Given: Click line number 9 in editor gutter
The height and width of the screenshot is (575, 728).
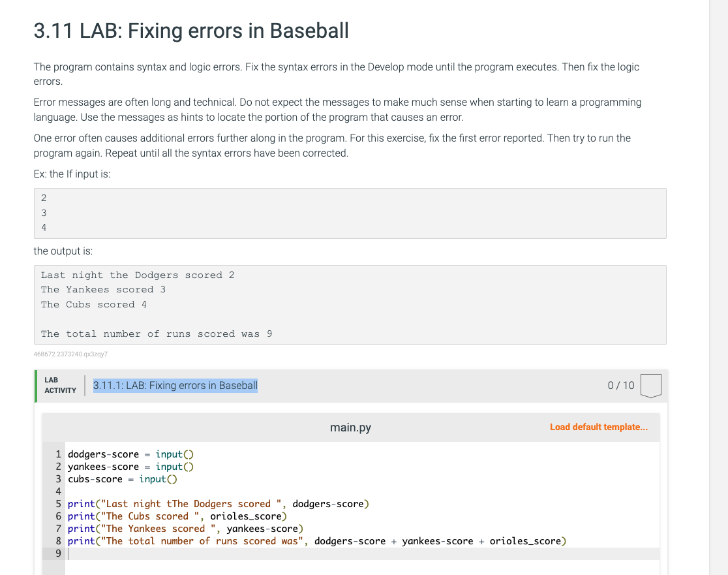Looking at the screenshot, I should click(58, 553).
